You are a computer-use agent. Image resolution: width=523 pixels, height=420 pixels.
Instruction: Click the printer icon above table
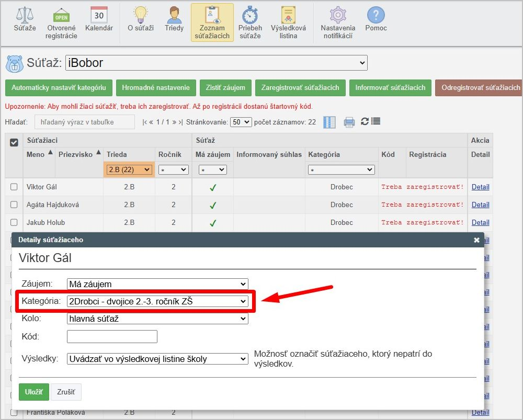(349, 122)
